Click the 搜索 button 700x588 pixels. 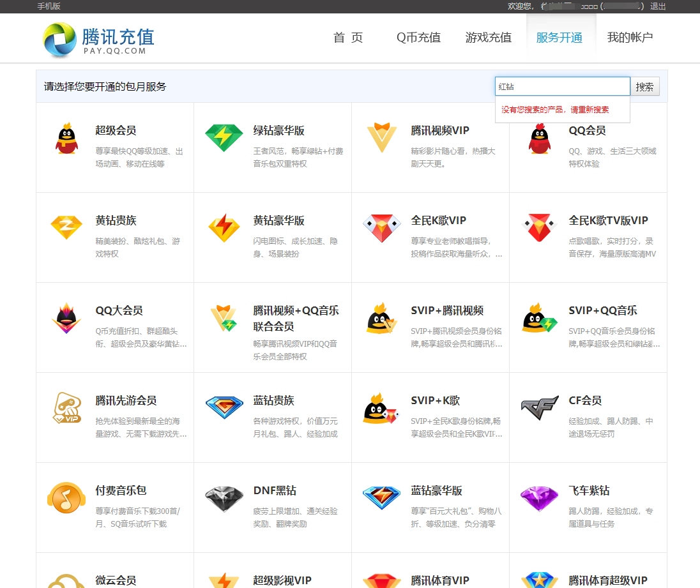coord(644,87)
